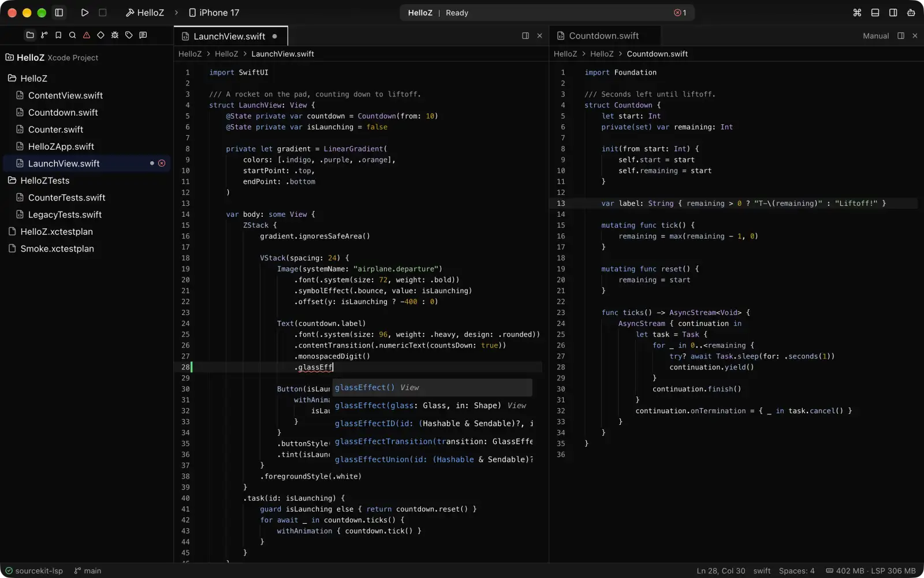Open the search navigator
924x578 pixels.
(73, 35)
